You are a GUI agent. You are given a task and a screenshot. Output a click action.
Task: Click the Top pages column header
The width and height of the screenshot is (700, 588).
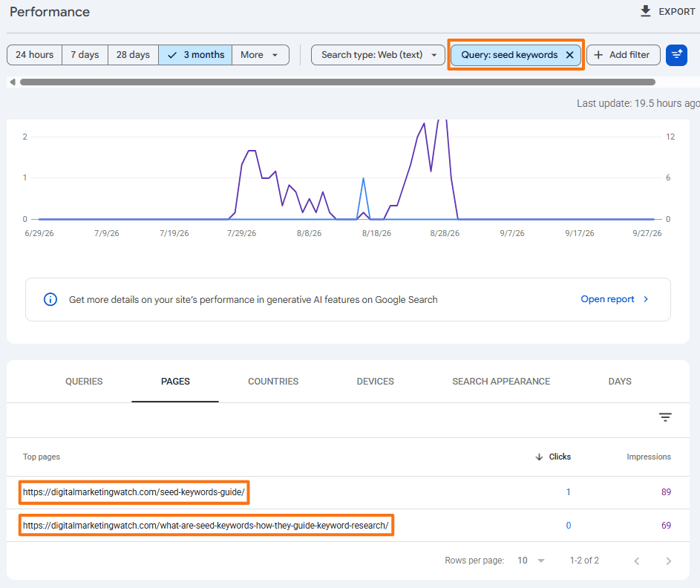pos(42,457)
